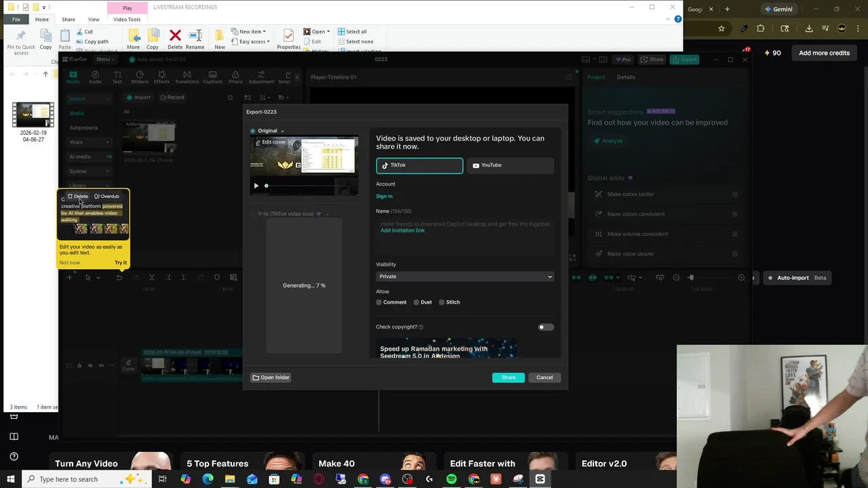Image resolution: width=868 pixels, height=488 pixels.
Task: Click Cut in the File Explorer ribbon
Action: click(85, 32)
